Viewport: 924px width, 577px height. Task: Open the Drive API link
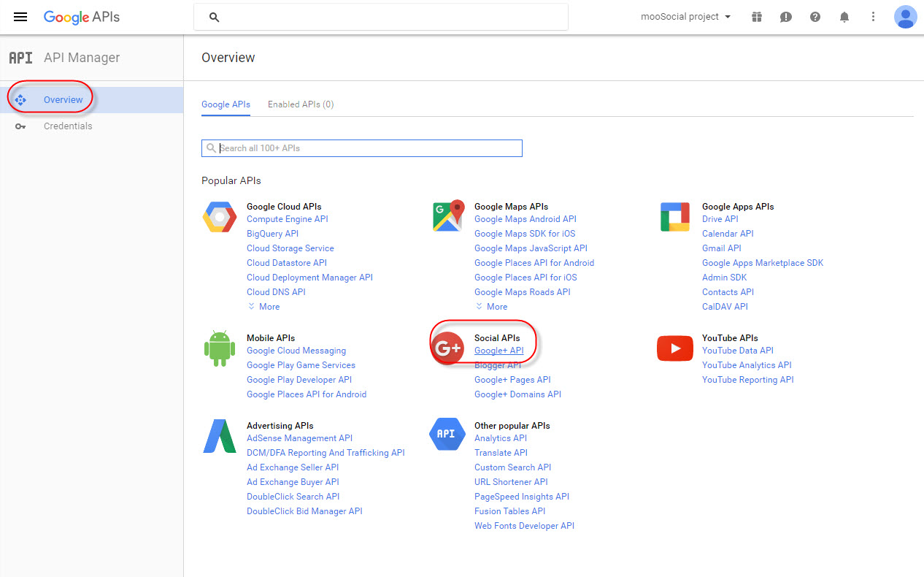[720, 218]
